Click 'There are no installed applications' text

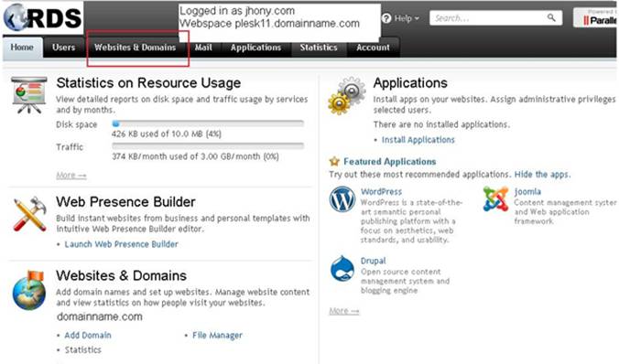pos(441,124)
